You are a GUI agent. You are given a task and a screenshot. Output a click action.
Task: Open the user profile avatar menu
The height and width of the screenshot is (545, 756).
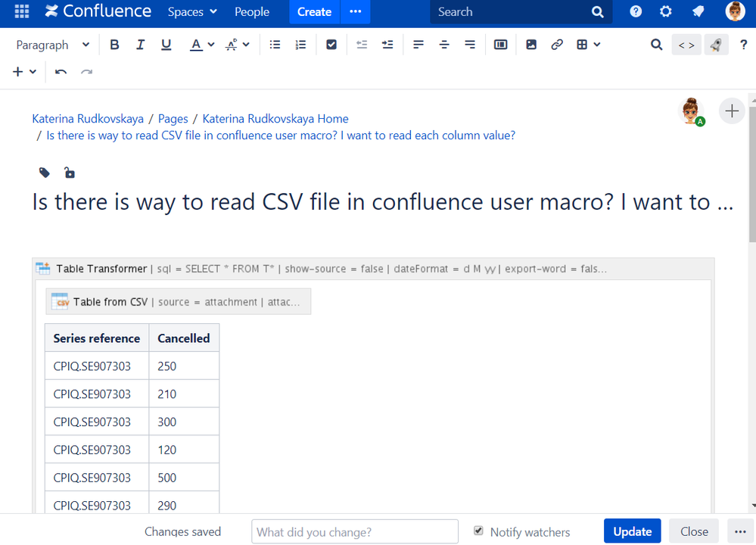(x=736, y=11)
